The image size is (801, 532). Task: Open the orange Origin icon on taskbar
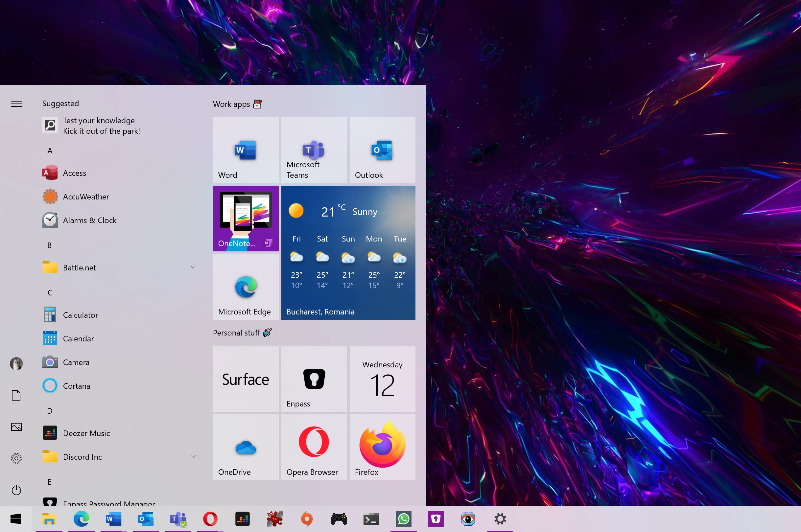(x=307, y=519)
